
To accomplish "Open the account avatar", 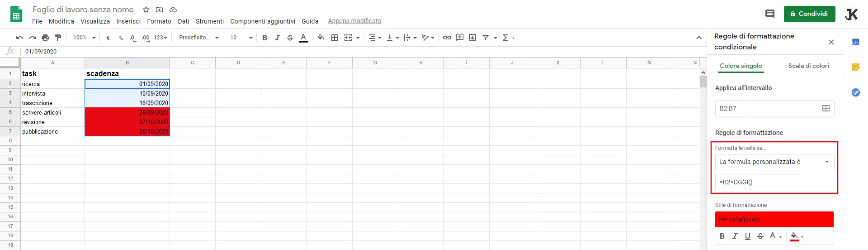I will coord(851,14).
